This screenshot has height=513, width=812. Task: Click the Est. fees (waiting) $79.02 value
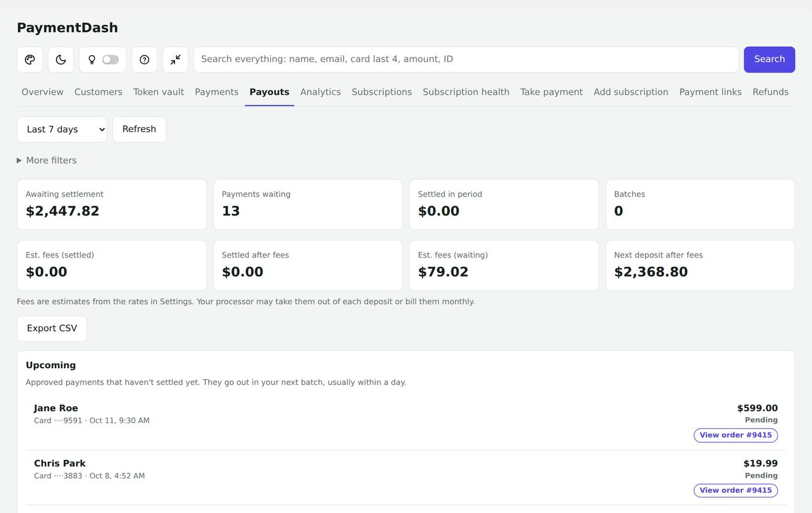click(x=443, y=272)
